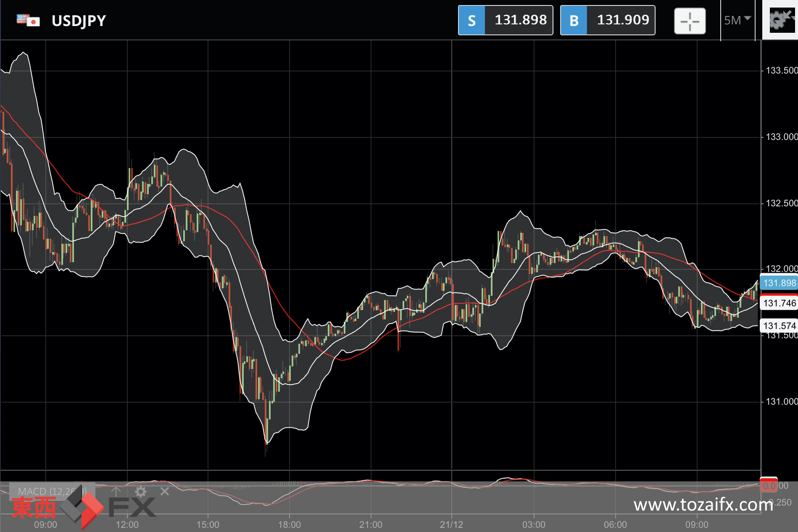Open the 5M timeframe dropdown
The width and height of the screenshot is (798, 532).
point(737,20)
